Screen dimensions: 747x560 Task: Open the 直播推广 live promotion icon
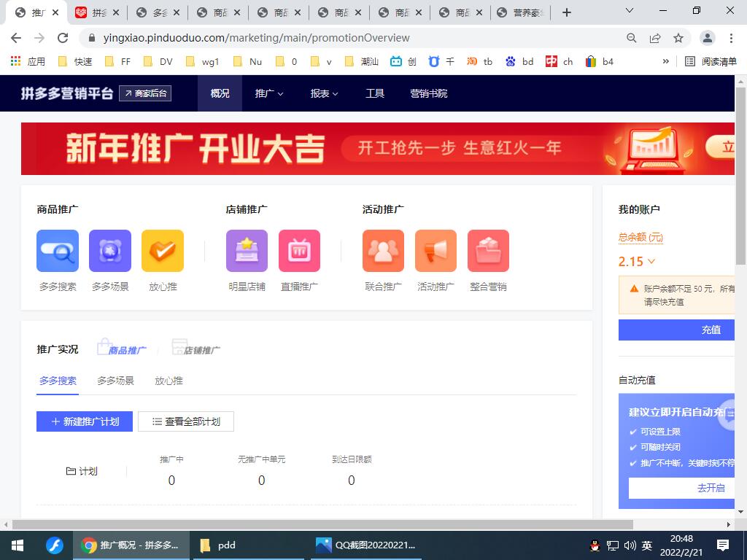299,251
